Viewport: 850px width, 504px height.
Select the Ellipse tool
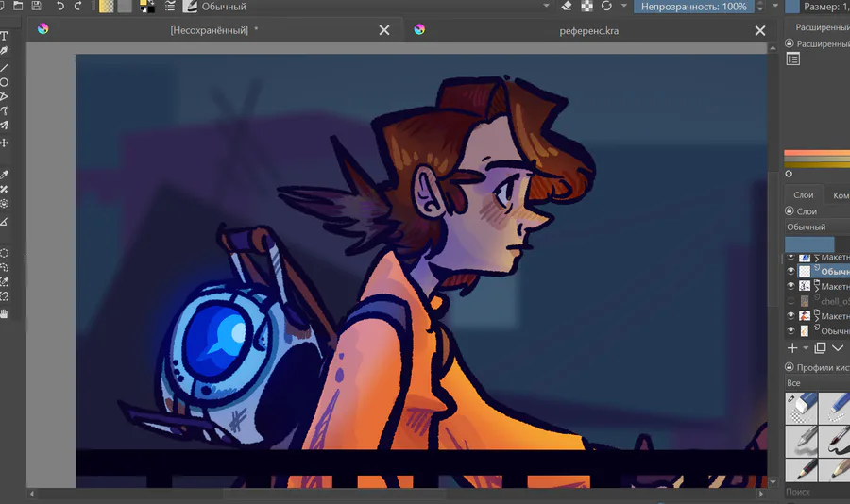pyautogui.click(x=4, y=82)
